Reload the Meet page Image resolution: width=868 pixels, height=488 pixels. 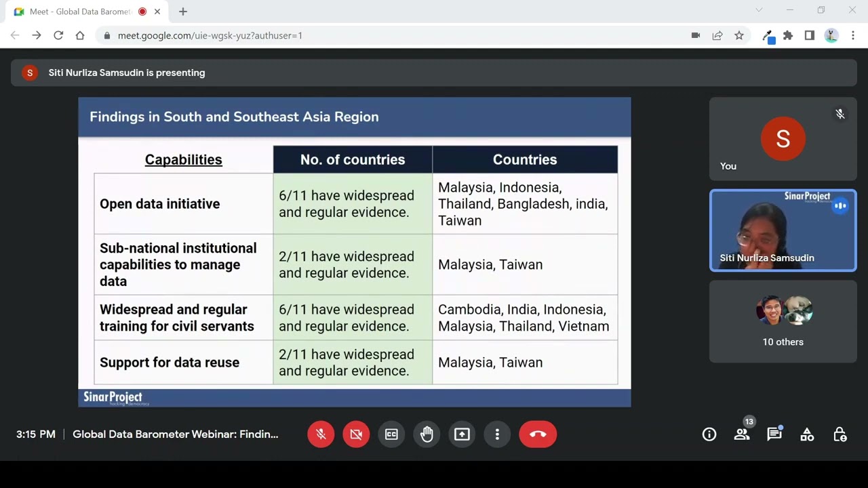click(x=58, y=35)
